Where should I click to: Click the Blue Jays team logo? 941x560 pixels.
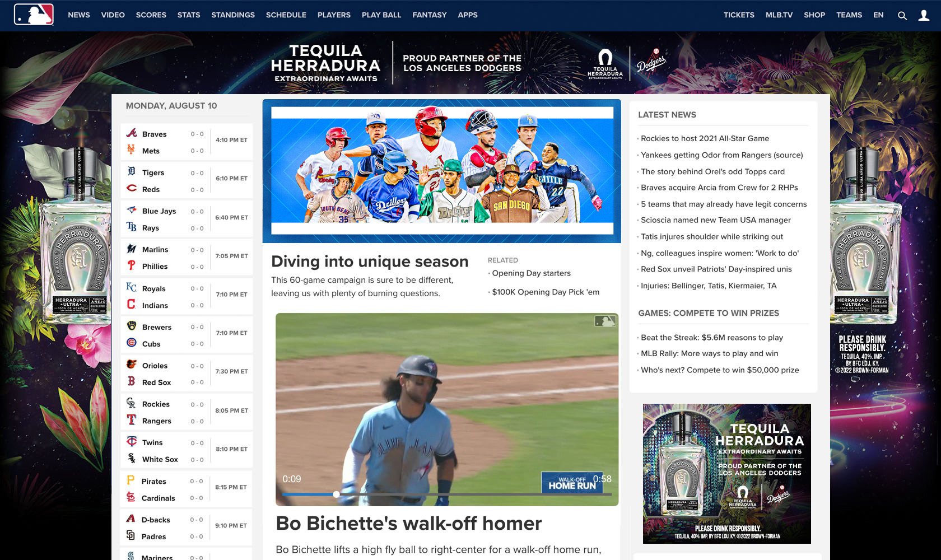(x=132, y=211)
